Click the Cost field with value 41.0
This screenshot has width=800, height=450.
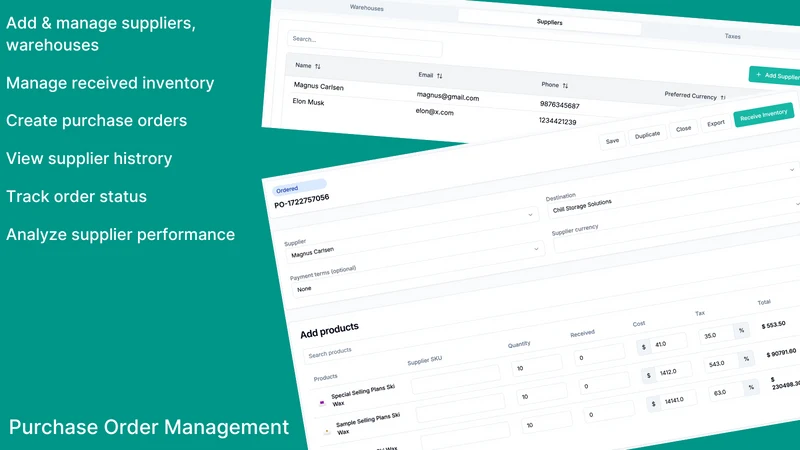point(668,343)
